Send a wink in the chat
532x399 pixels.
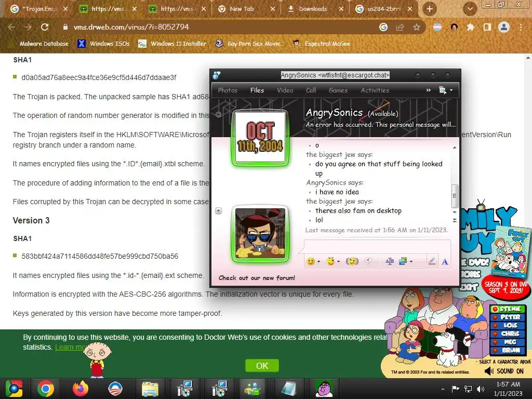pyautogui.click(x=330, y=261)
